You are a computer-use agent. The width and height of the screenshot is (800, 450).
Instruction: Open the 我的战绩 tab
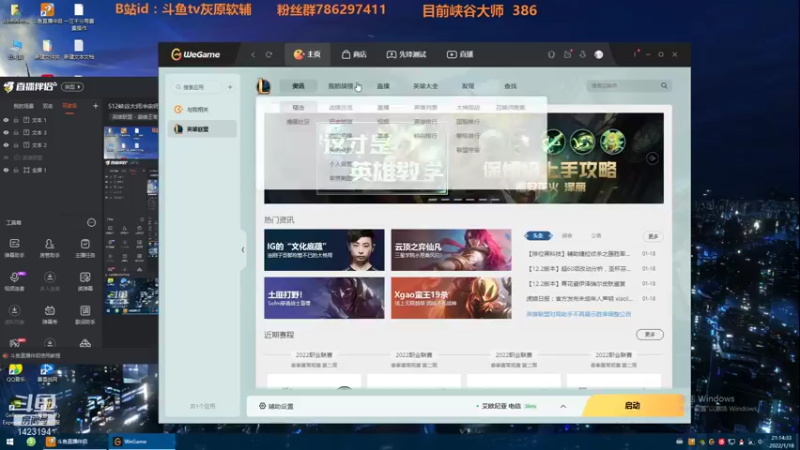click(340, 86)
